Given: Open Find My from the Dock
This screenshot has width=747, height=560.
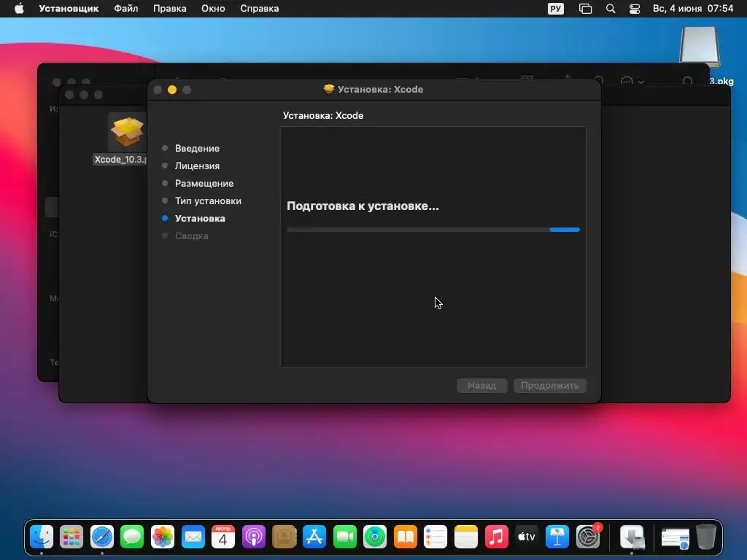Looking at the screenshot, I should (375, 537).
